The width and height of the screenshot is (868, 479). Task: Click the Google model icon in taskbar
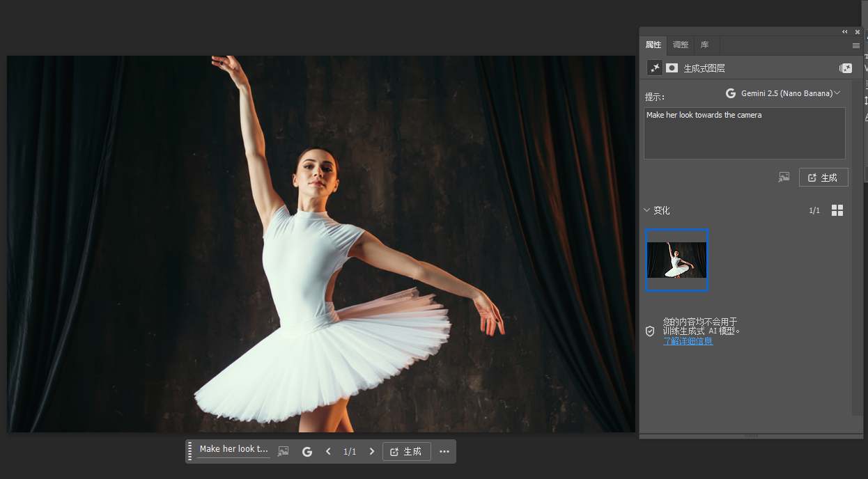coord(307,452)
